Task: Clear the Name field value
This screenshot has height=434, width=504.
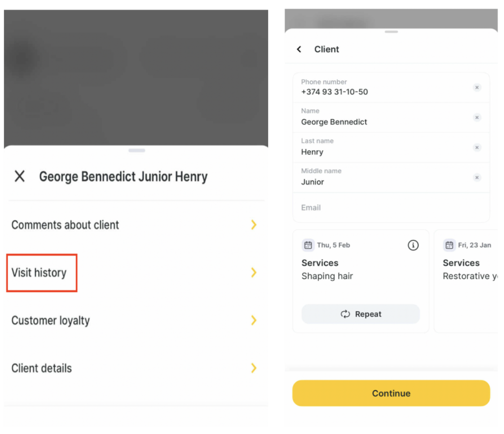Action: point(476,118)
